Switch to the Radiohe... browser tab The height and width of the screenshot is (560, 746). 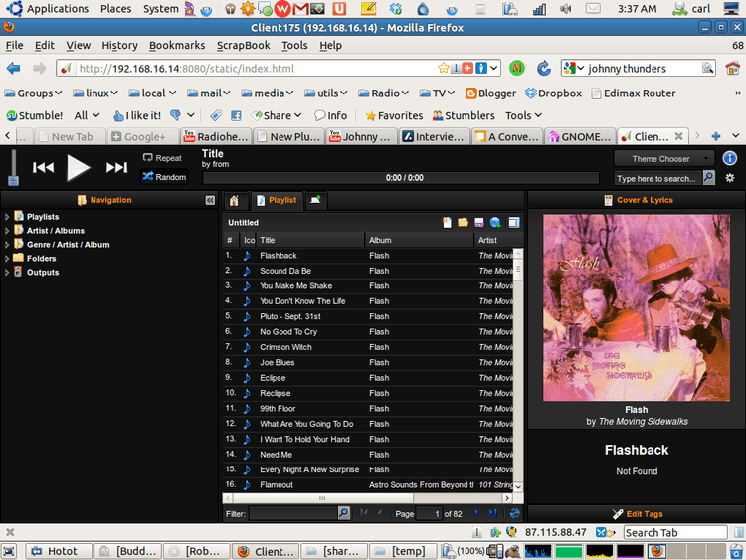pos(216,136)
